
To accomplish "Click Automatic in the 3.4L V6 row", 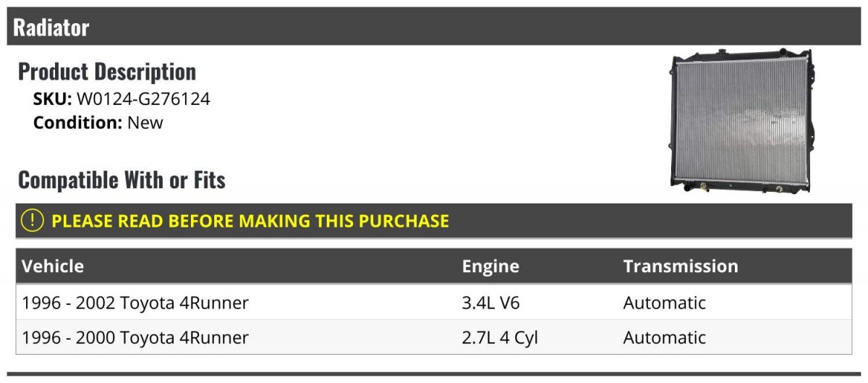I will (x=664, y=303).
